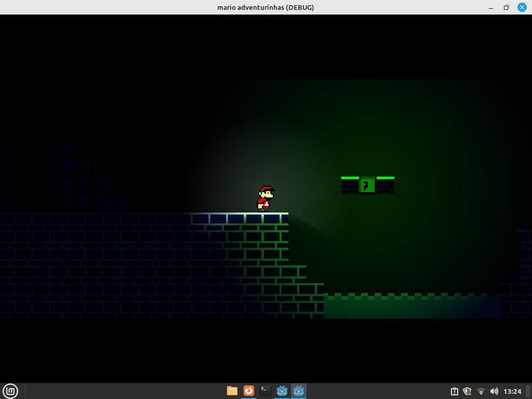The height and width of the screenshot is (399, 532).
Task: Open the update manager shield icon
Action: [467, 392]
